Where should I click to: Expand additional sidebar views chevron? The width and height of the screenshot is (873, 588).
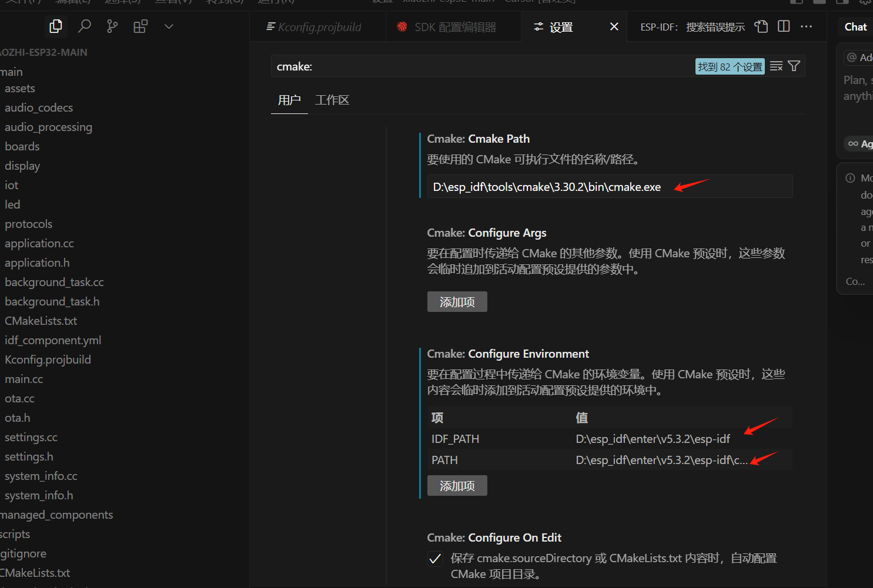tap(169, 26)
